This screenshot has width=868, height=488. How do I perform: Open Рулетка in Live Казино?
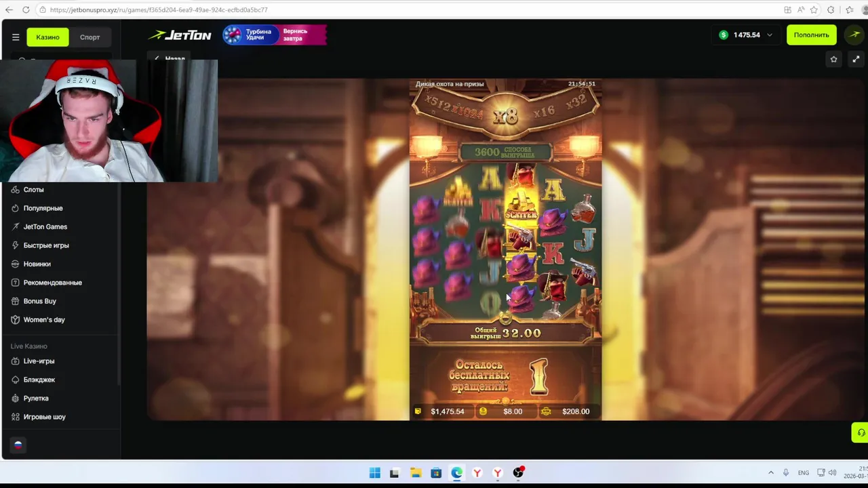(36, 399)
